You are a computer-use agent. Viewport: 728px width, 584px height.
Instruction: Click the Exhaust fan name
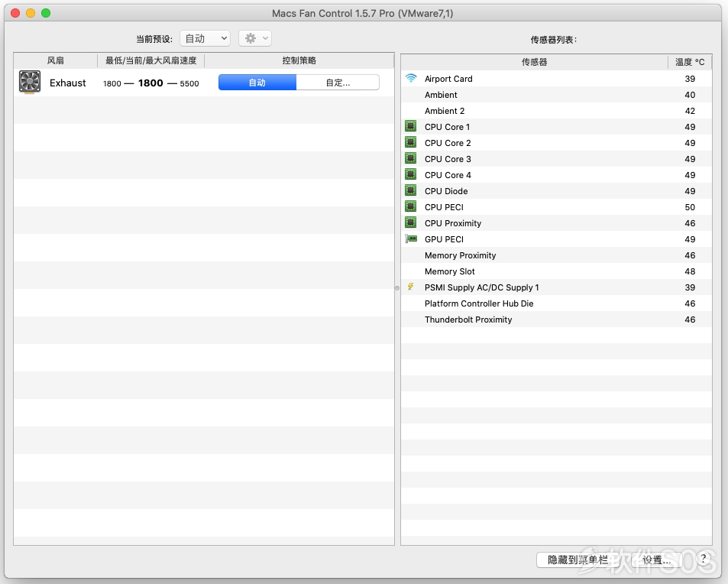tap(68, 83)
